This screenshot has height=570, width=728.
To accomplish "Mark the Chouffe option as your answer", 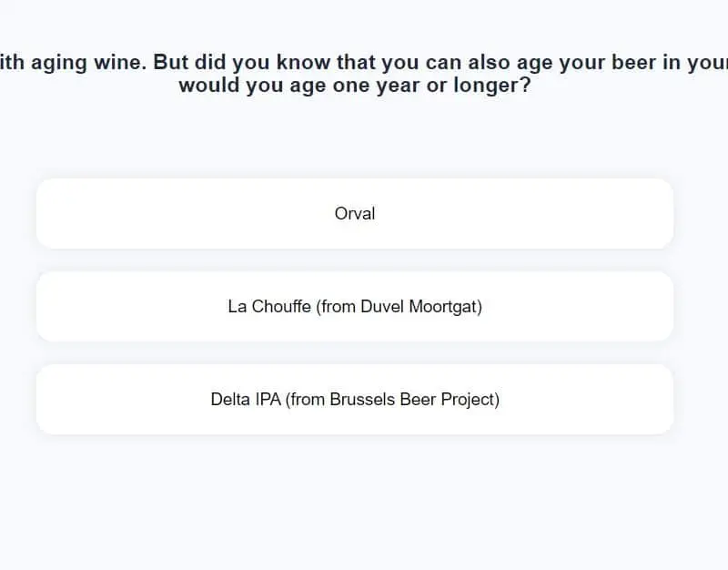I will tap(355, 306).
